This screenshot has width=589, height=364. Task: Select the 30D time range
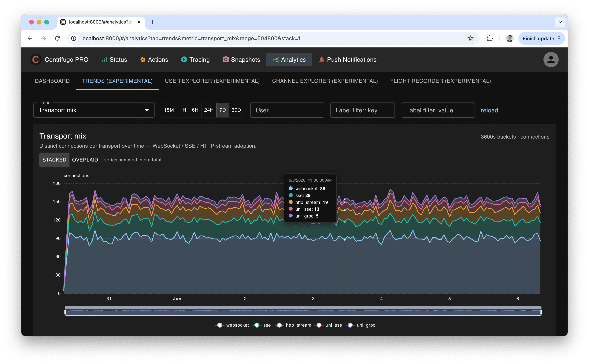click(236, 110)
